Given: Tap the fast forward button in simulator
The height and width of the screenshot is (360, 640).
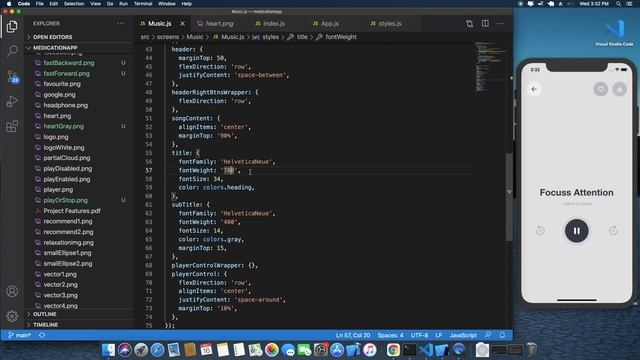Looking at the screenshot, I should [x=613, y=231].
